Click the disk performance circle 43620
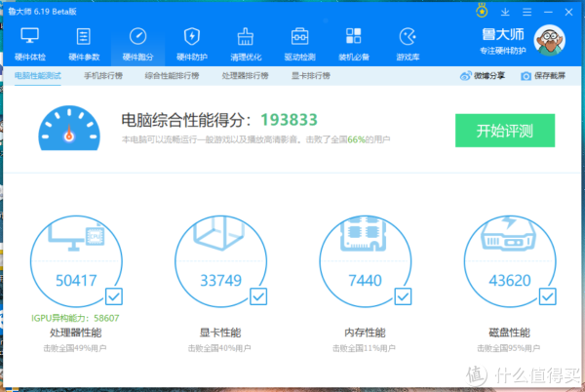The image size is (585, 392). [510, 261]
